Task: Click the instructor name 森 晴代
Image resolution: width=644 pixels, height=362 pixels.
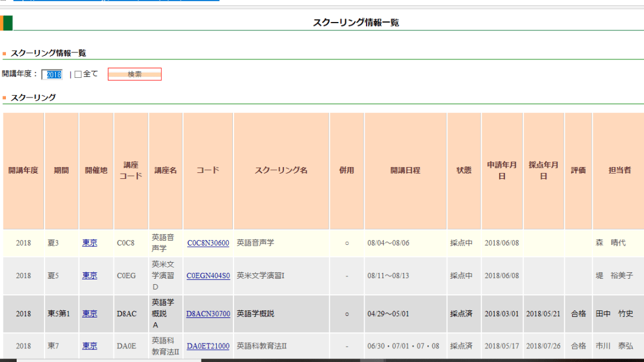Action: [x=611, y=243]
